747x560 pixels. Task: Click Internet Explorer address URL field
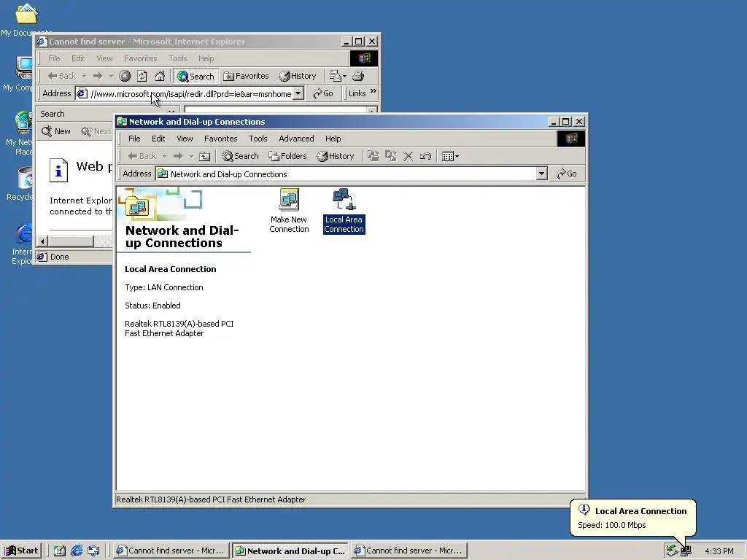[190, 94]
